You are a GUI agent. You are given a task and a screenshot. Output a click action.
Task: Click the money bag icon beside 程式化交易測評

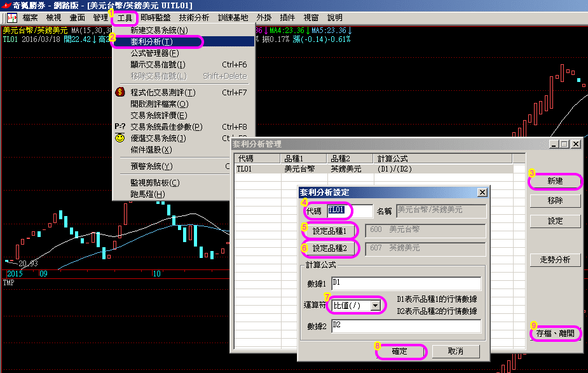tap(120, 92)
